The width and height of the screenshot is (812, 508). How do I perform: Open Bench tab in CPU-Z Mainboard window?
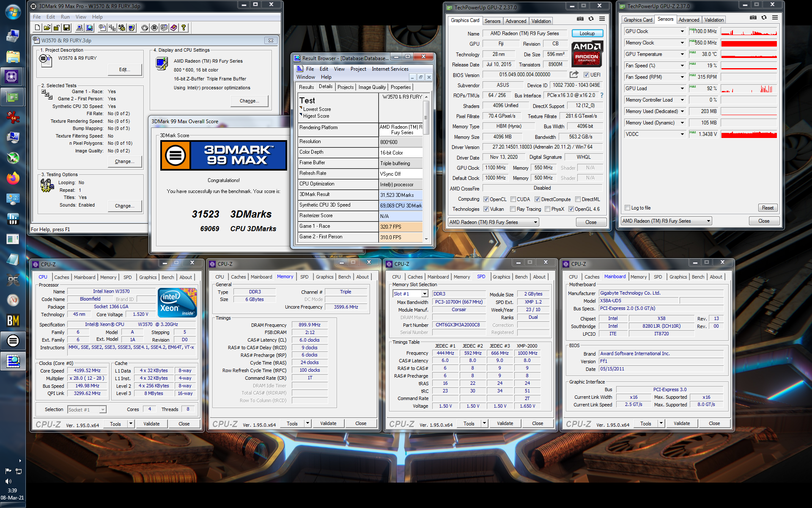[x=698, y=277]
